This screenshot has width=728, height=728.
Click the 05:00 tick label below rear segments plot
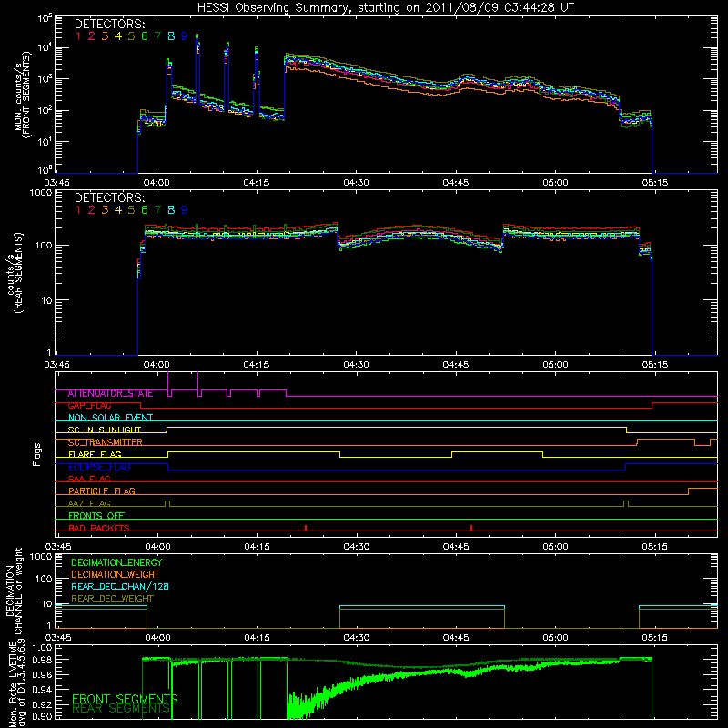click(x=555, y=365)
